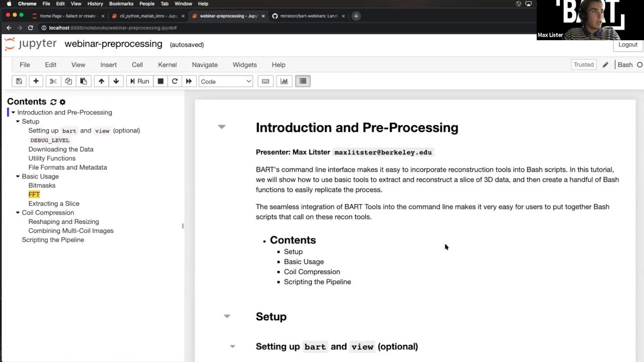
Task: Jump to Downloading the Data in sidebar
Action: [x=61, y=149]
